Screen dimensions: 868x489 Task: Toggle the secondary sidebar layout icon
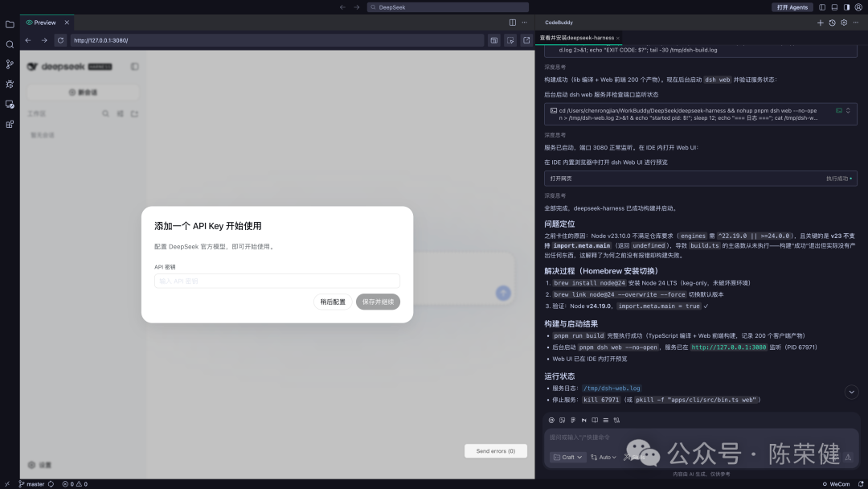coord(846,7)
